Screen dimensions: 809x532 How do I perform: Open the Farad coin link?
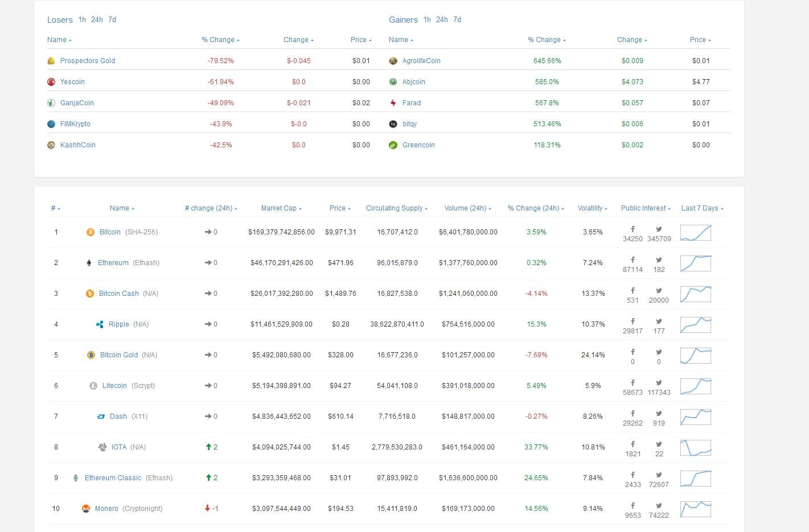(412, 102)
